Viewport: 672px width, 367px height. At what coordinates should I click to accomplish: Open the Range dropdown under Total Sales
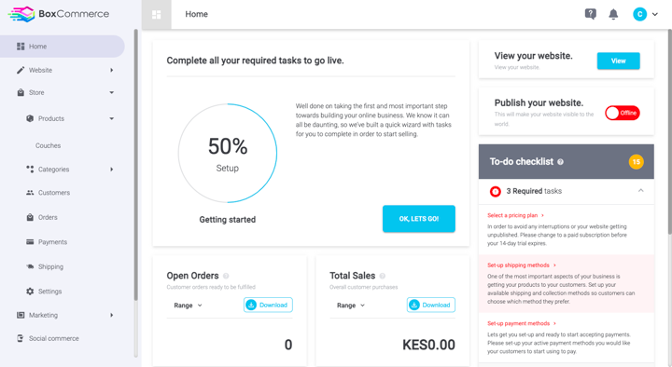tap(351, 305)
